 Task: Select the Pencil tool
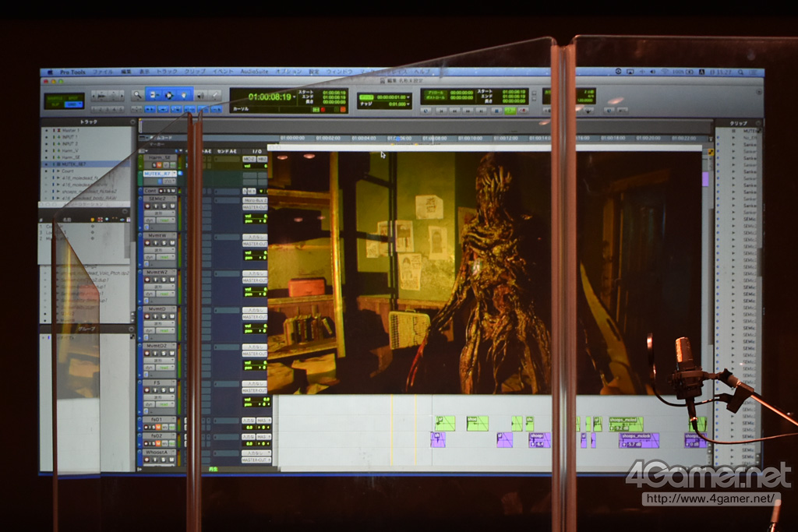(215, 95)
